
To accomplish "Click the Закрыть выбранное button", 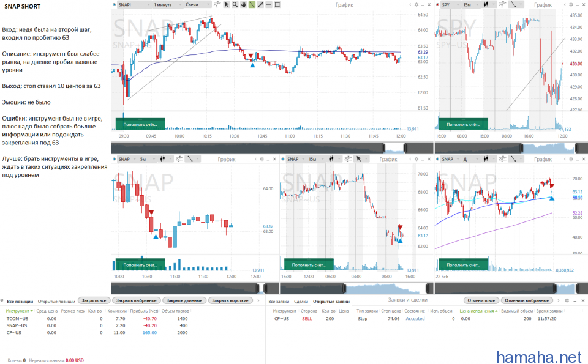I will tap(136, 300).
